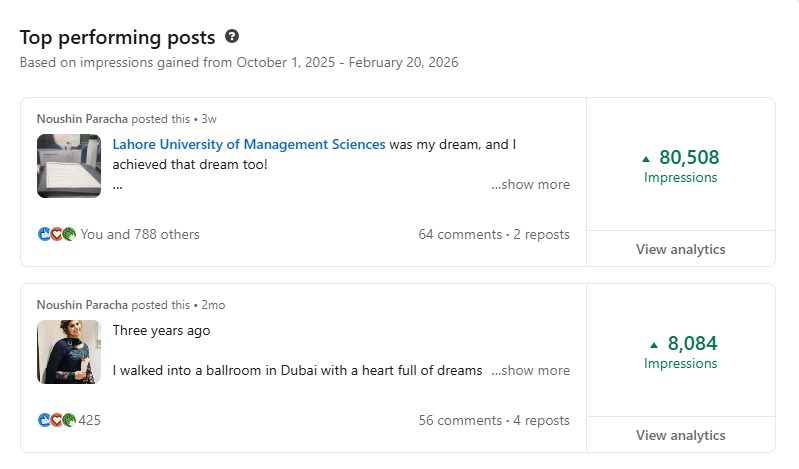This screenshot has height=469, width=799.
Task: Click green up-arrow beside 8,084 impressions
Action: click(655, 344)
